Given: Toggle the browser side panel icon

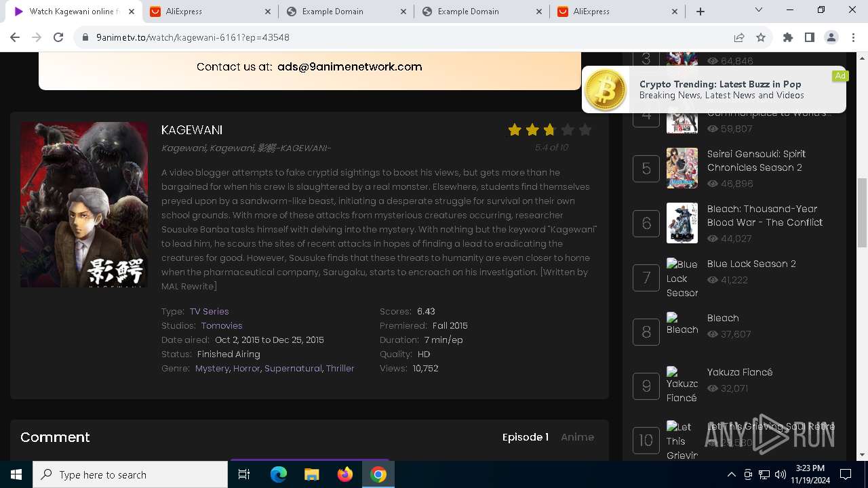Looking at the screenshot, I should click(810, 37).
